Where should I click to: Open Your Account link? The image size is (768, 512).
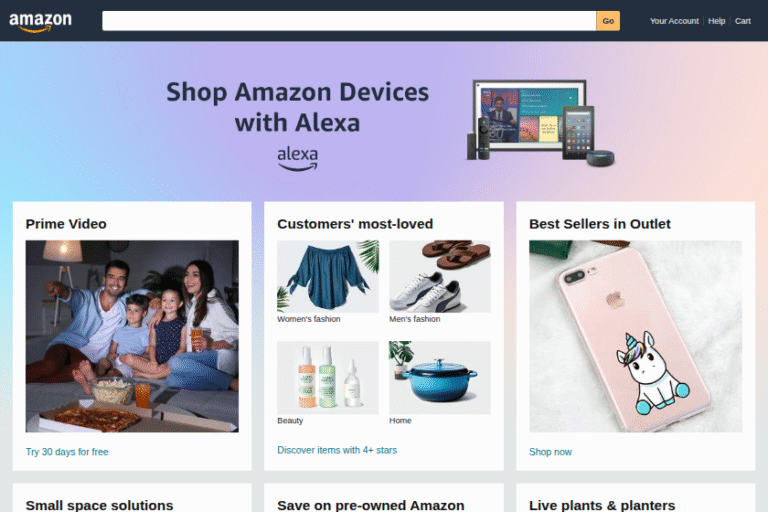coord(674,21)
